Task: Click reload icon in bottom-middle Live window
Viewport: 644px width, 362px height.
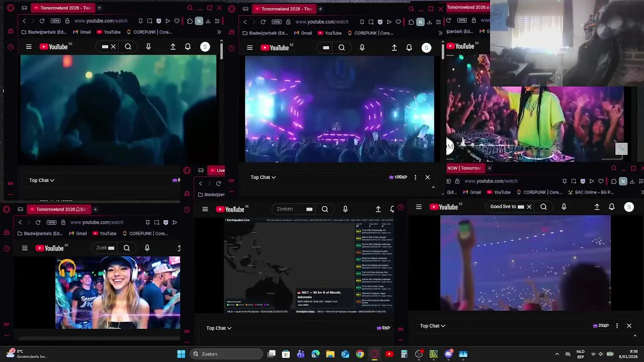Action: [x=218, y=184]
